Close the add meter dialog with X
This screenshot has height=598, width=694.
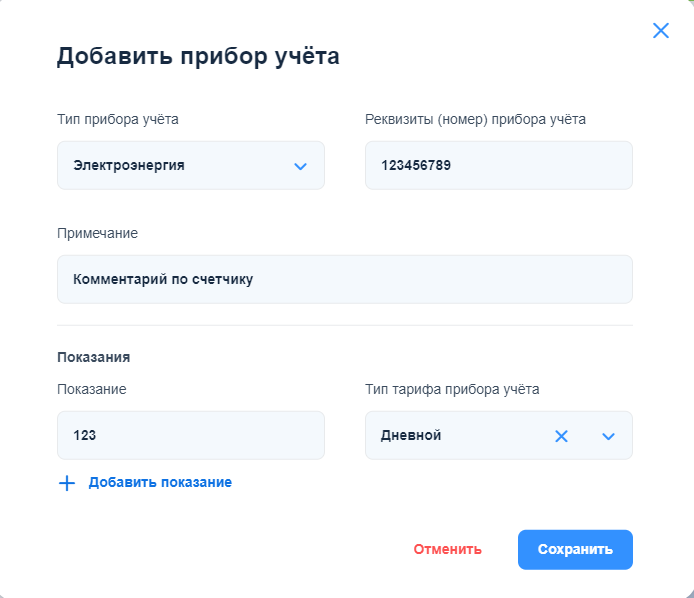(x=661, y=30)
